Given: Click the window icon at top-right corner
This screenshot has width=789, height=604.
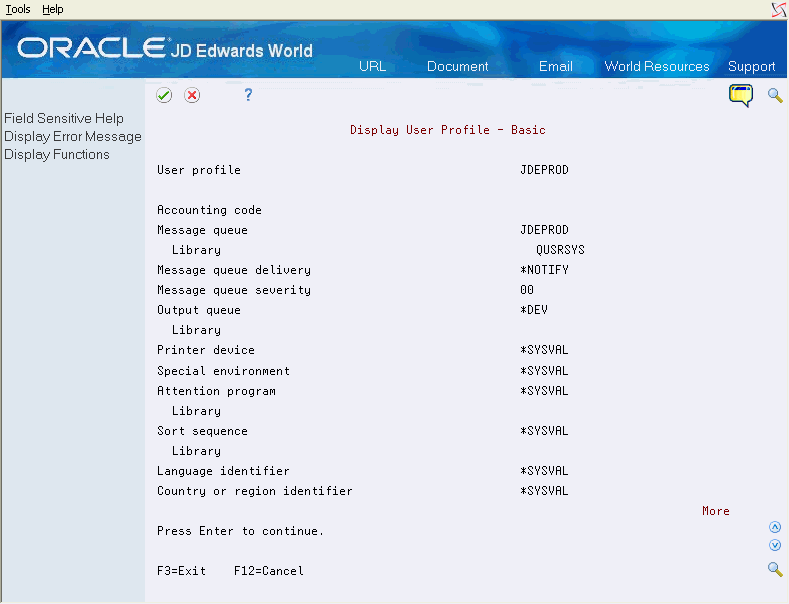Looking at the screenshot, I should (778, 10).
